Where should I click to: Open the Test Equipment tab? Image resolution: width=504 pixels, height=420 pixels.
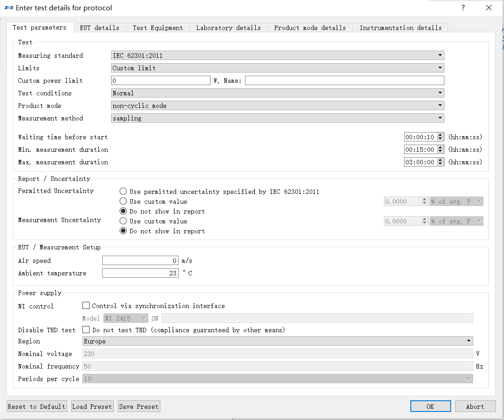[x=158, y=28]
